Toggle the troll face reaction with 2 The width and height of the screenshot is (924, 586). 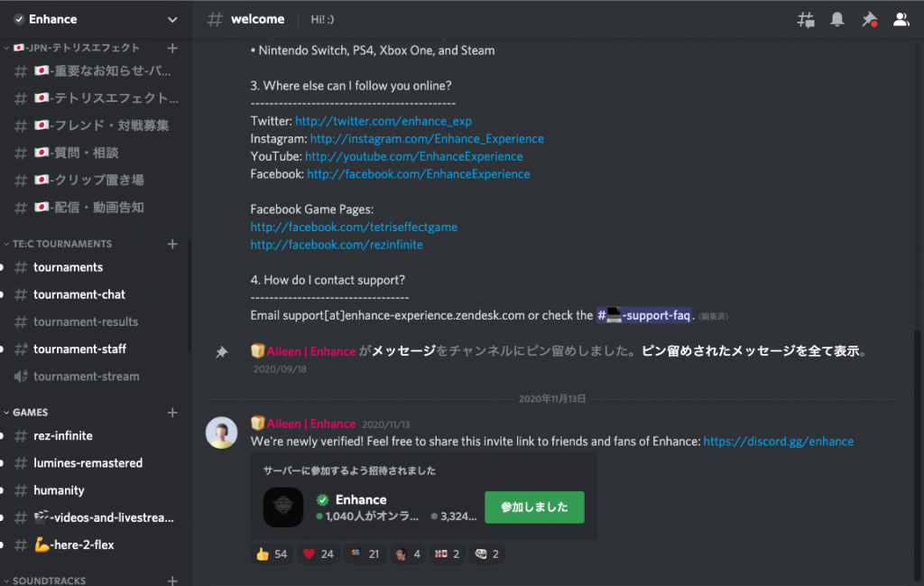pos(486,553)
